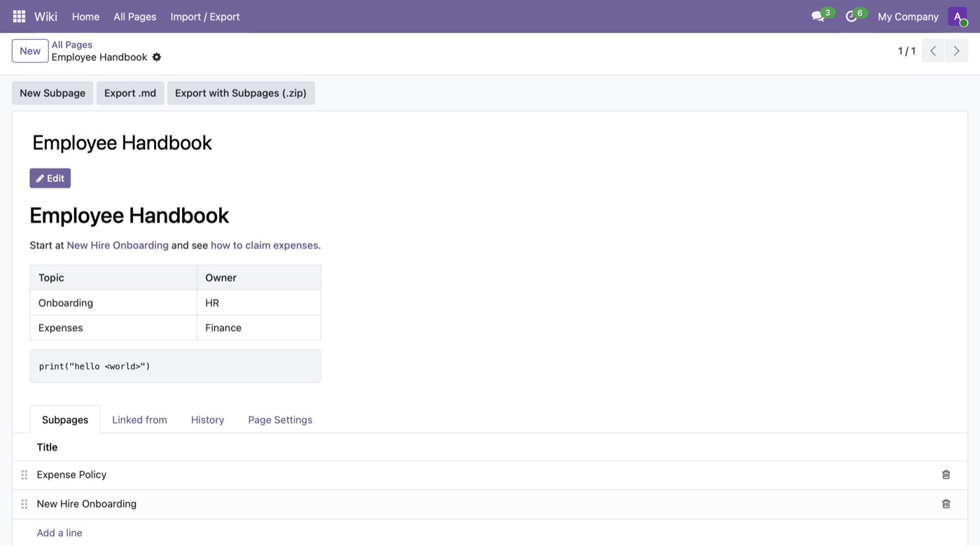
Task: Delete the New Hire Onboarding subpage row
Action: [x=946, y=504]
